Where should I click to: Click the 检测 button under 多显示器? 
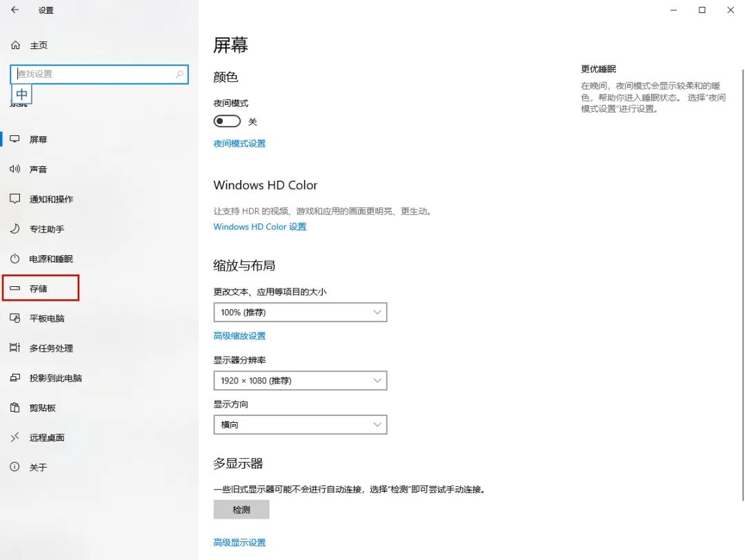(241, 509)
